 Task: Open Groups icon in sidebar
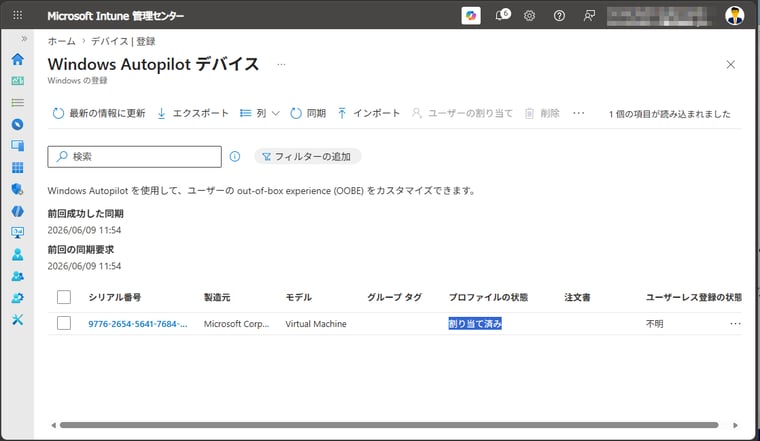(17, 276)
